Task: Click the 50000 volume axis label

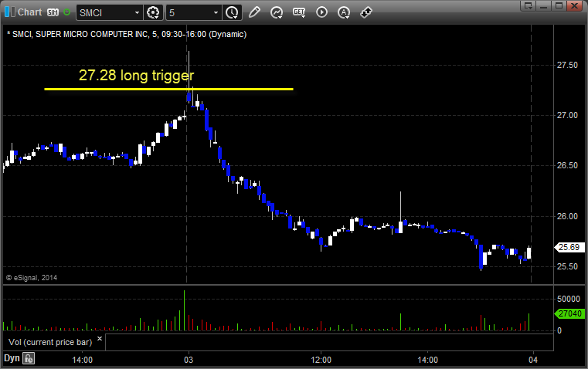Action: [569, 299]
